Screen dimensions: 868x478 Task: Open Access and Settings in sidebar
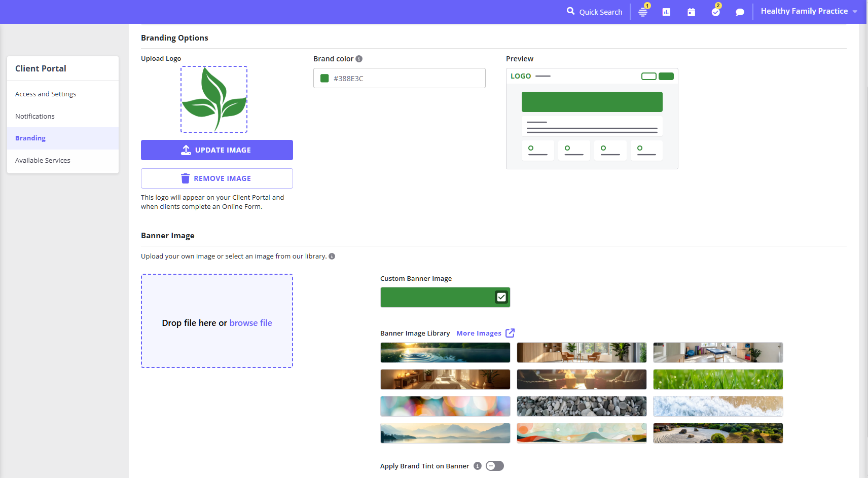click(x=46, y=94)
